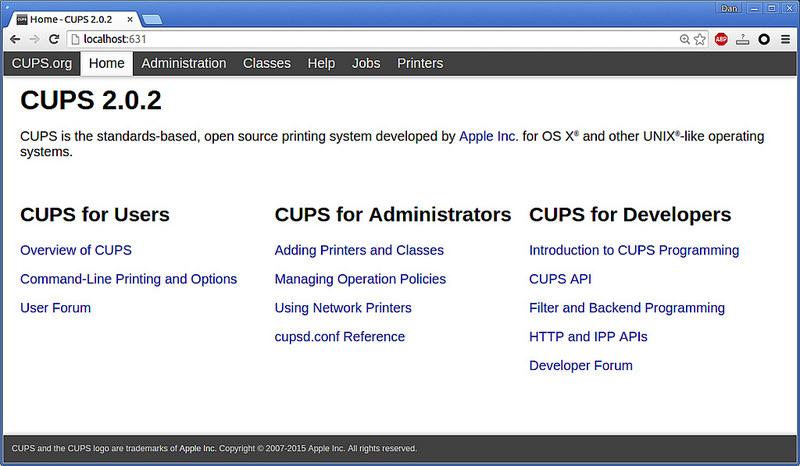Visit the Developer Forum link
Screen dimensions: 800x466
point(581,366)
